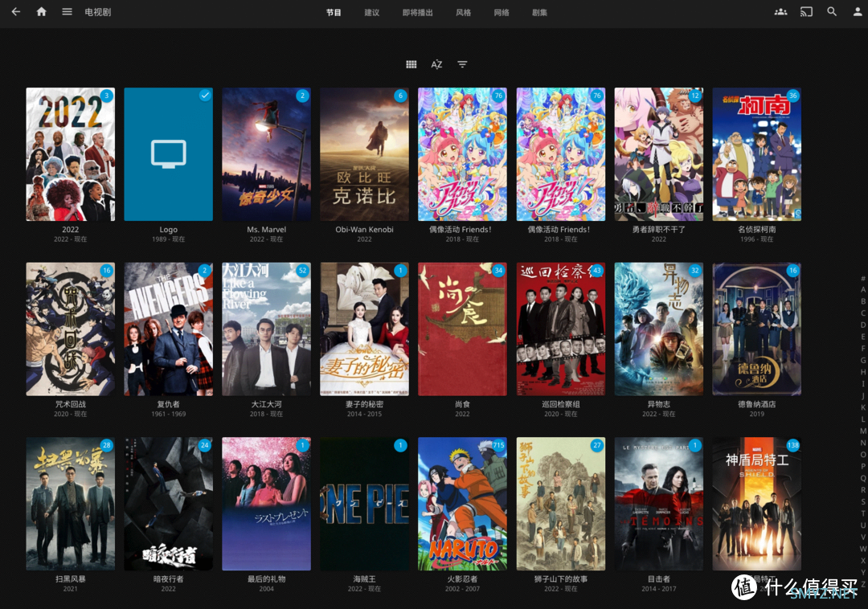Open the SyncPlay group icon
This screenshot has height=609, width=868.
click(x=780, y=11)
